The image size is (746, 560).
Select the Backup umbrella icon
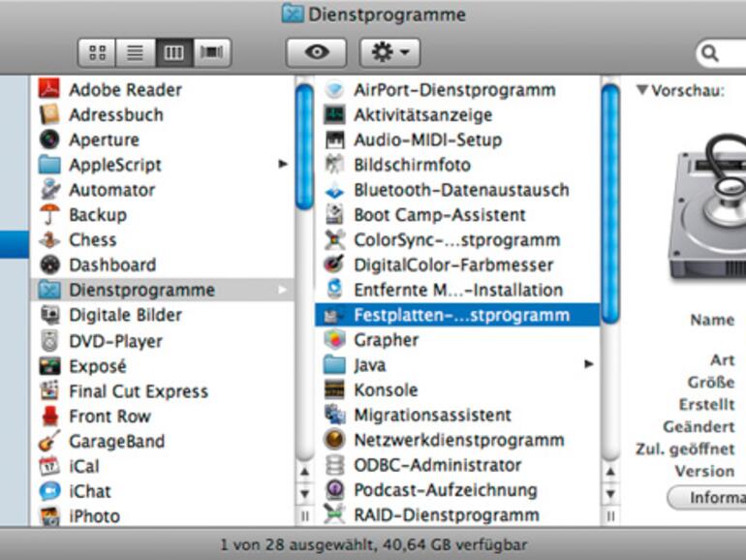(x=49, y=214)
